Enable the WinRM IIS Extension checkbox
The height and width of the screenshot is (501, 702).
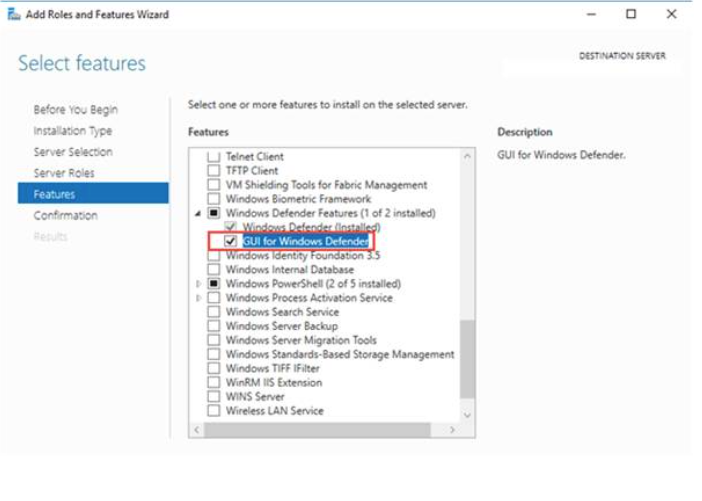[x=214, y=383]
